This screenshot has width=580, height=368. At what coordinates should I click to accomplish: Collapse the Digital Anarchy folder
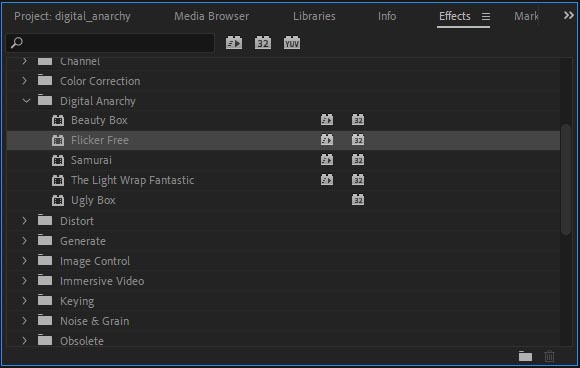tap(26, 101)
